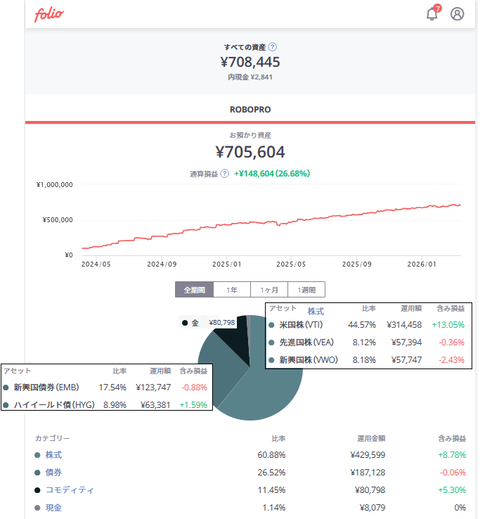Screen dimensions: 480x519
Task: Open the notifications bell icon
Action: tap(433, 13)
